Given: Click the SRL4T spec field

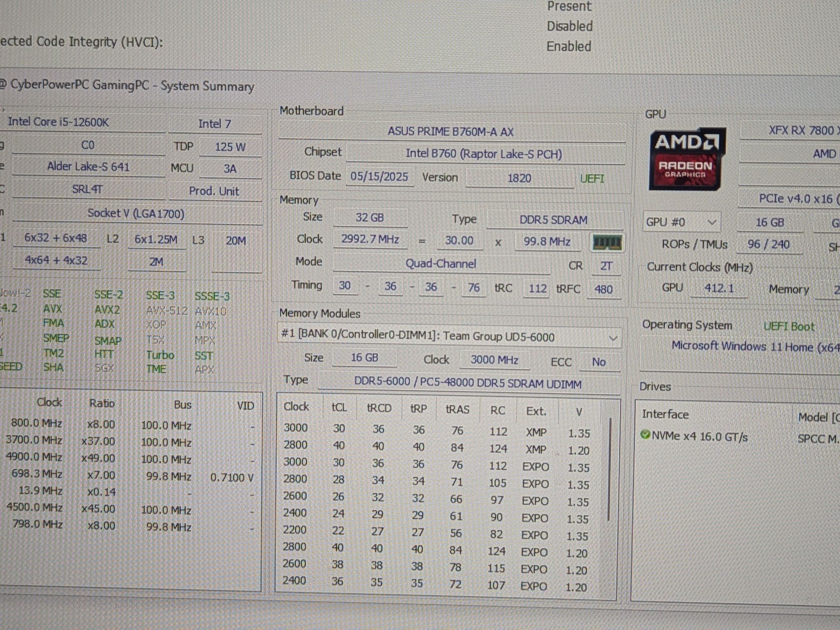Looking at the screenshot, I should [x=88, y=189].
